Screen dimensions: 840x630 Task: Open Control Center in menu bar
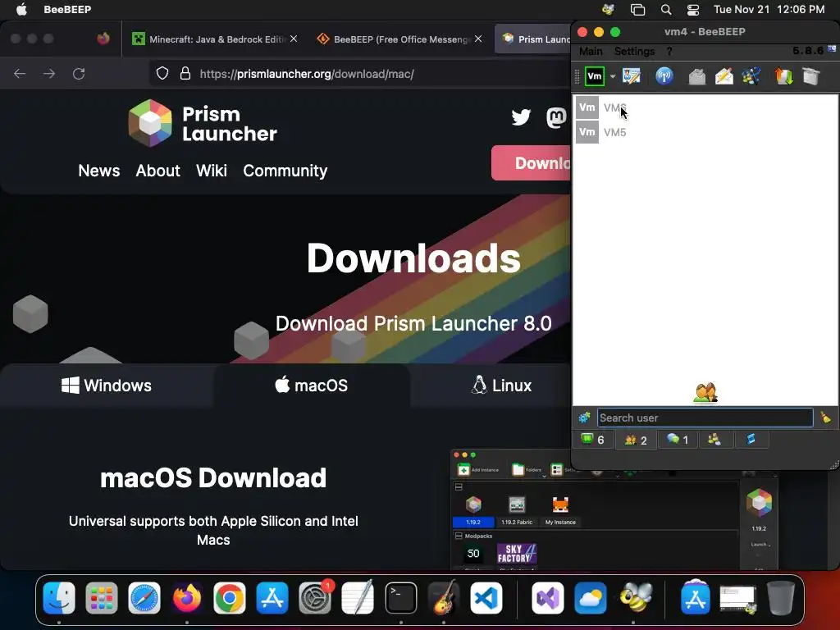point(693,9)
